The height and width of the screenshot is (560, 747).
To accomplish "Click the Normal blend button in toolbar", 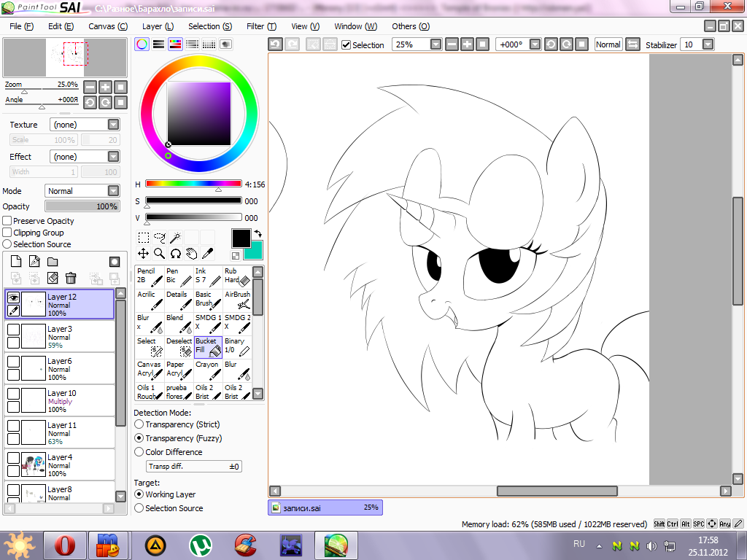I will pos(608,44).
